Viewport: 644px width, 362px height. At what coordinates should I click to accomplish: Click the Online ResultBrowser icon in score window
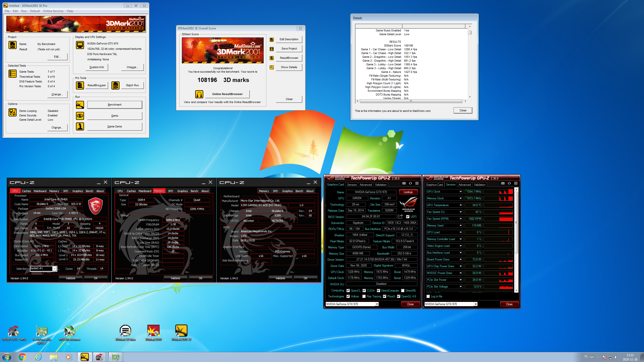[199, 94]
